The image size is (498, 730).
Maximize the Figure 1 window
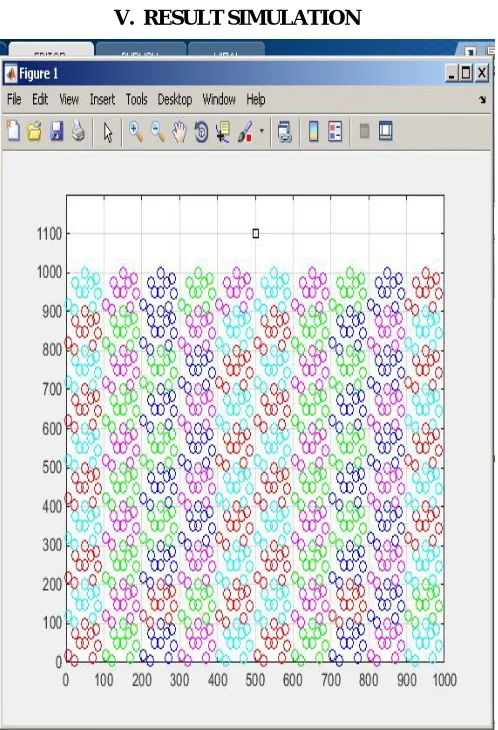pyautogui.click(x=466, y=73)
